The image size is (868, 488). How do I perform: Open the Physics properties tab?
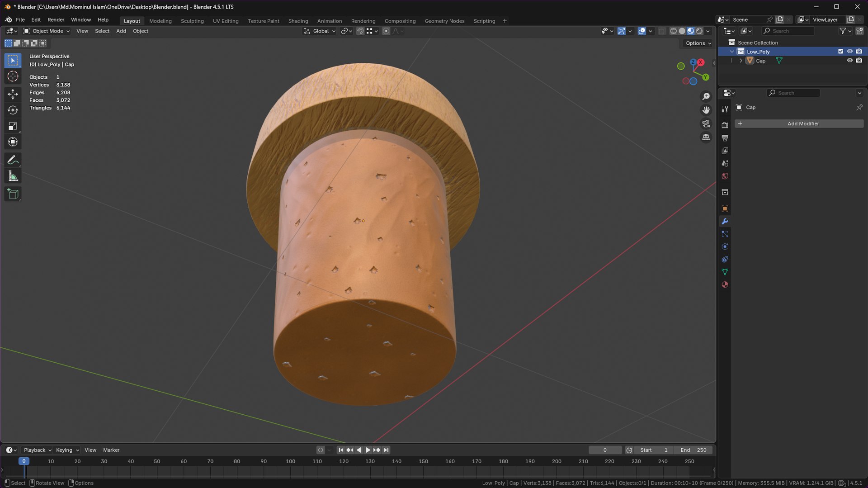[x=725, y=246]
